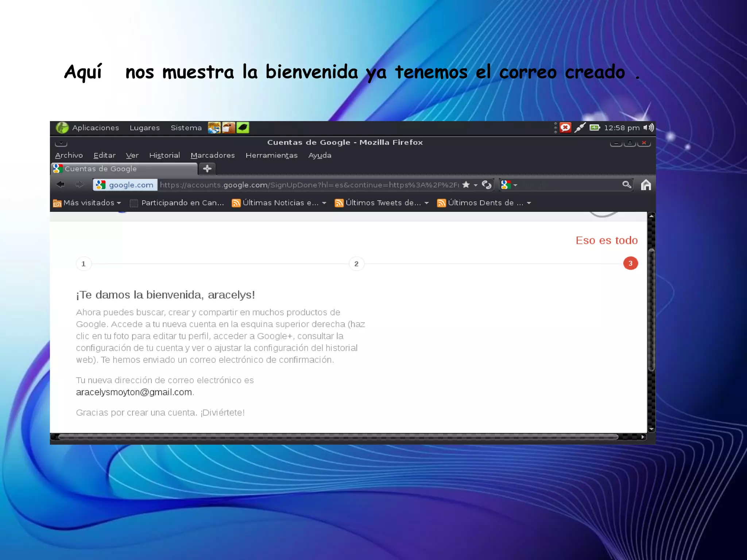Open the network connection tray icon
This screenshot has height=560, width=747.
(580, 128)
